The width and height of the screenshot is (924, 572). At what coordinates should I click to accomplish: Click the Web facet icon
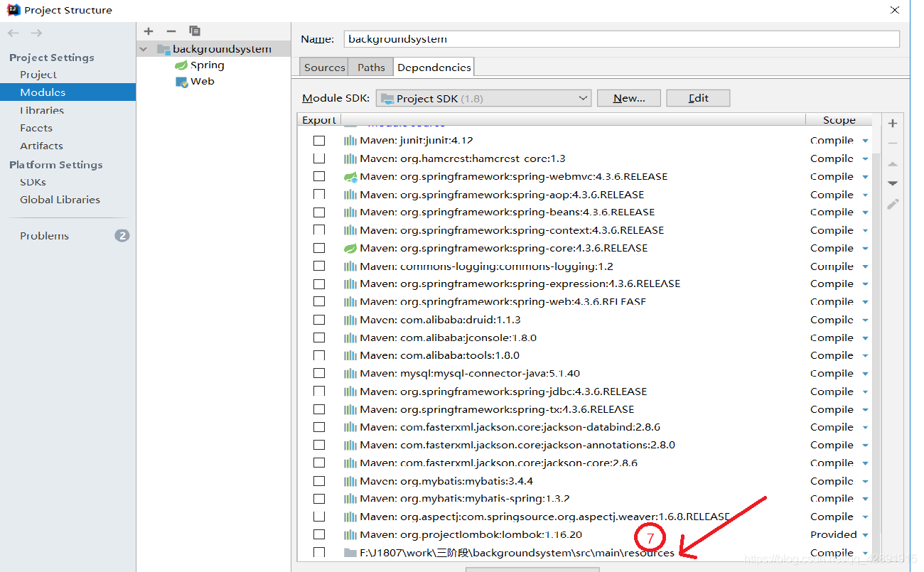(181, 82)
